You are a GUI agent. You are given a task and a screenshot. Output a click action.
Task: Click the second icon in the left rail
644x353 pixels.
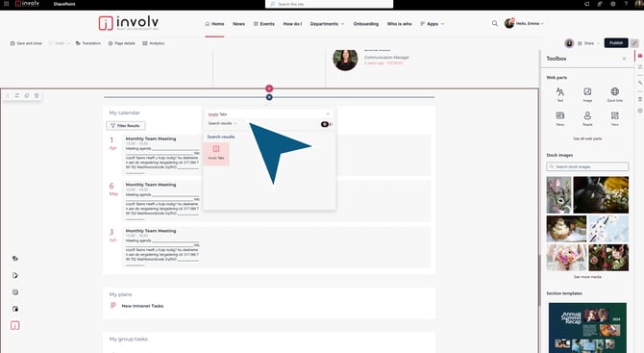15,275
